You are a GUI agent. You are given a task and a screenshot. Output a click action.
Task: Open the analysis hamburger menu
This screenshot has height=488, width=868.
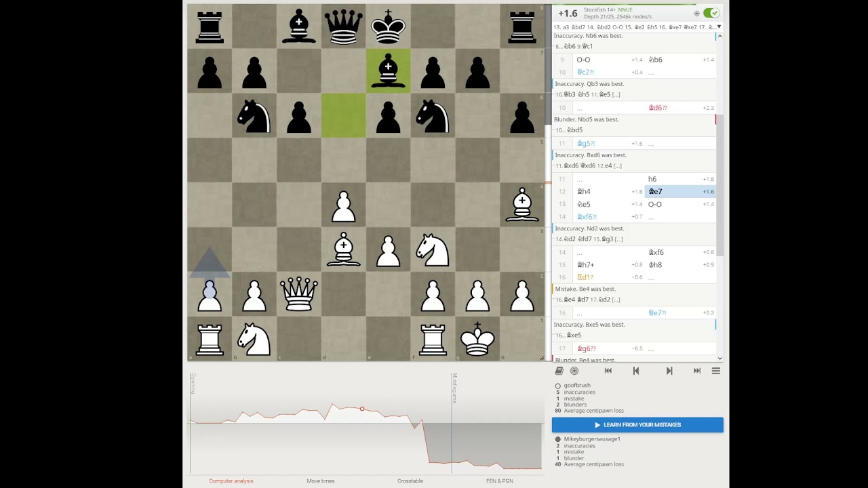pyautogui.click(x=715, y=371)
